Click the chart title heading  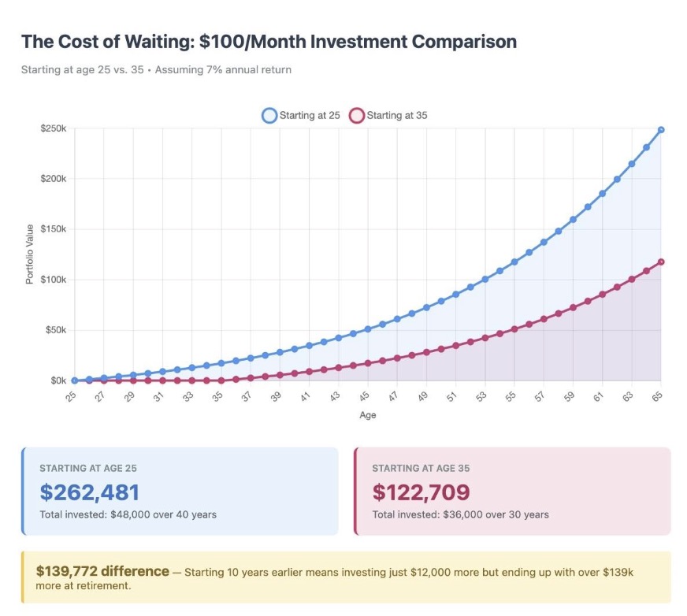(269, 41)
